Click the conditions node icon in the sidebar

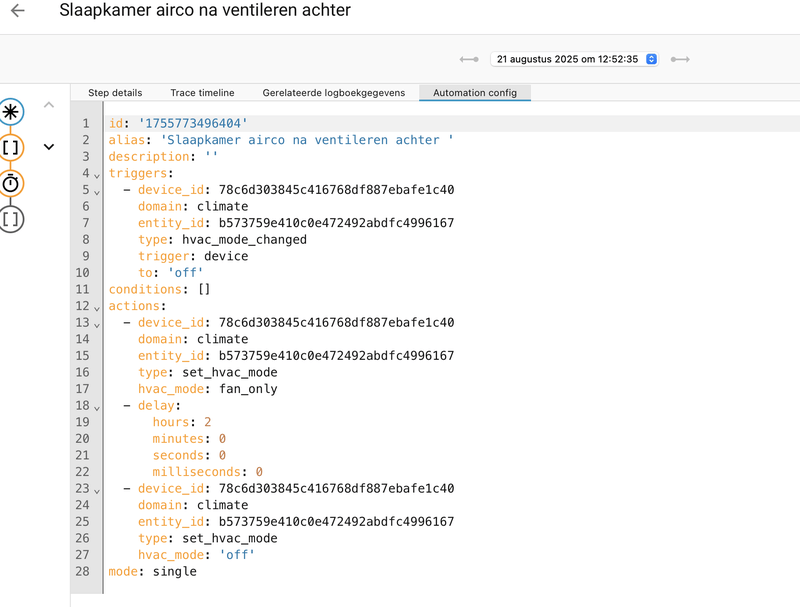(10, 147)
